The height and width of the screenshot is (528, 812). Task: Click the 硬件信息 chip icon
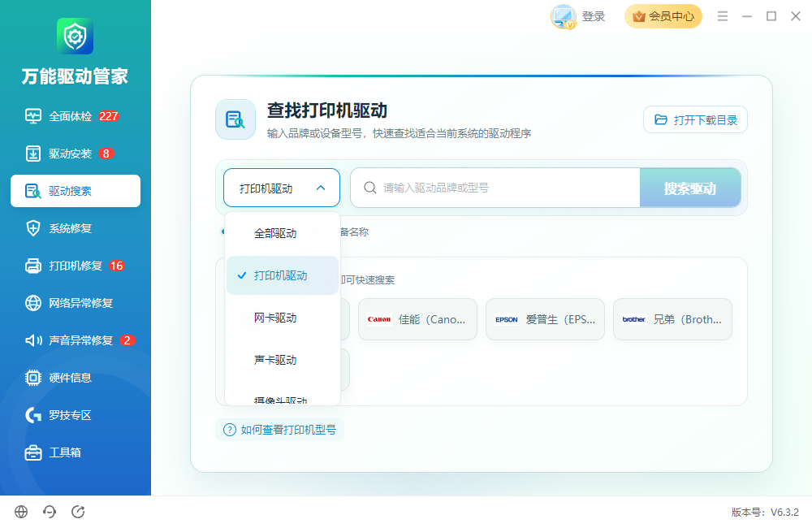33,377
